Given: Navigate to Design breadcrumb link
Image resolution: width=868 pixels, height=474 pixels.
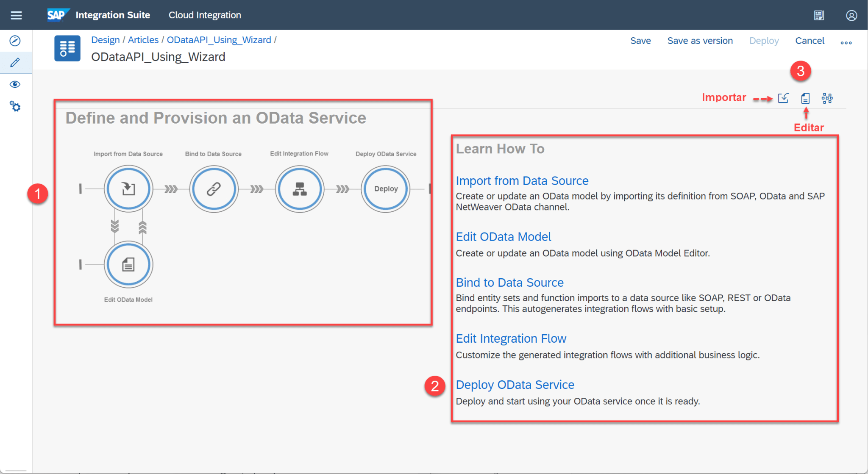Looking at the screenshot, I should [x=106, y=40].
